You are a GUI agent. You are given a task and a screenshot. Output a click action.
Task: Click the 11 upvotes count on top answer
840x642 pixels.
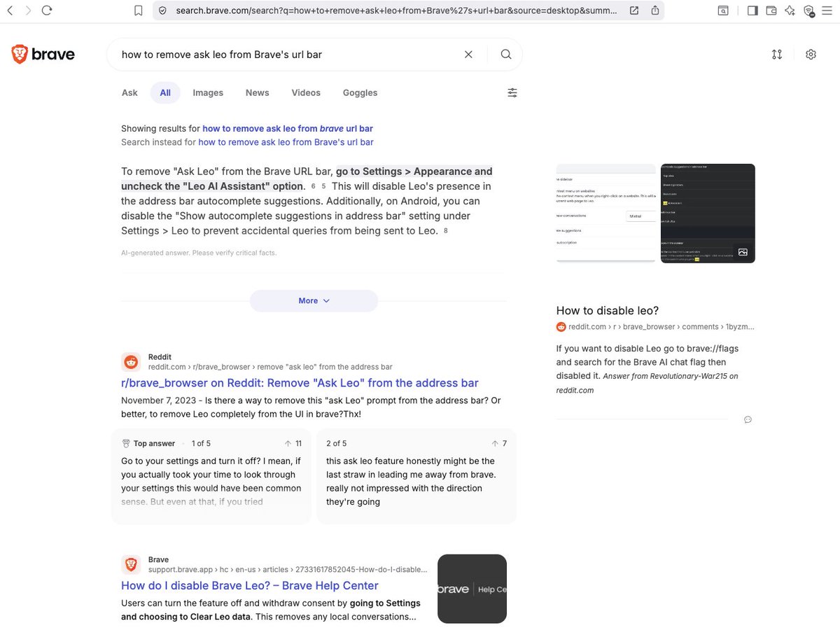point(293,444)
